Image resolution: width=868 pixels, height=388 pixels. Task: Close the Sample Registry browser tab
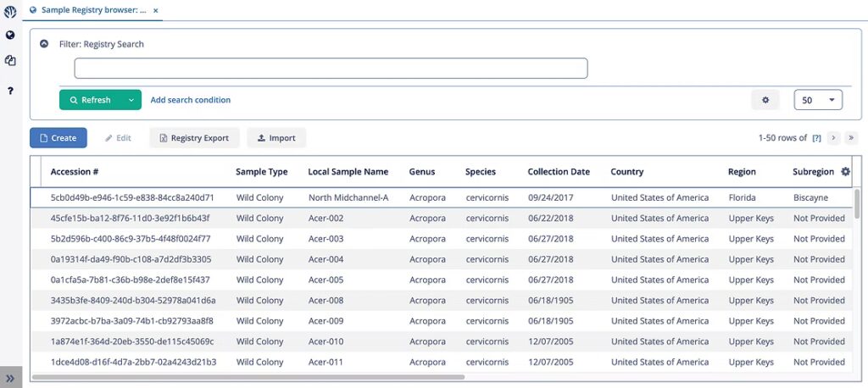[156, 10]
